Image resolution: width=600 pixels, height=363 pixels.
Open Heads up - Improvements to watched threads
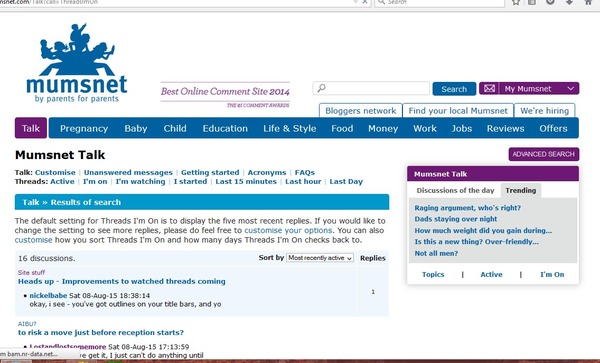(122, 282)
